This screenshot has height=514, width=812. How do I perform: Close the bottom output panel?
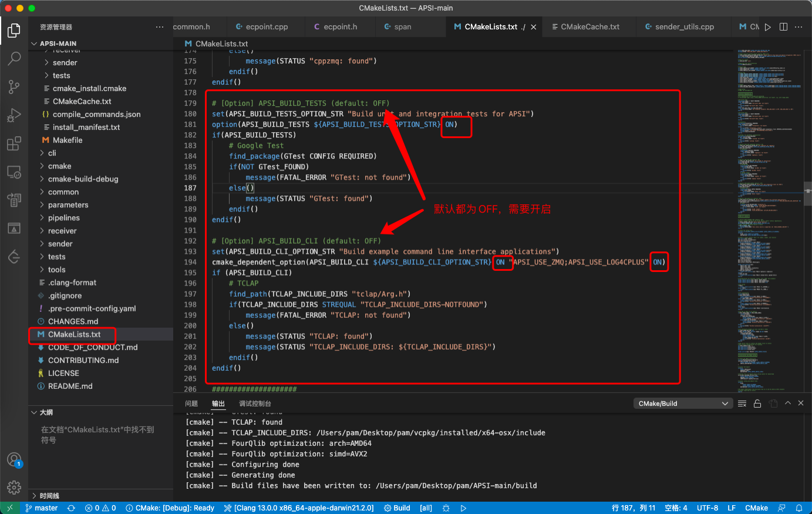click(x=801, y=404)
